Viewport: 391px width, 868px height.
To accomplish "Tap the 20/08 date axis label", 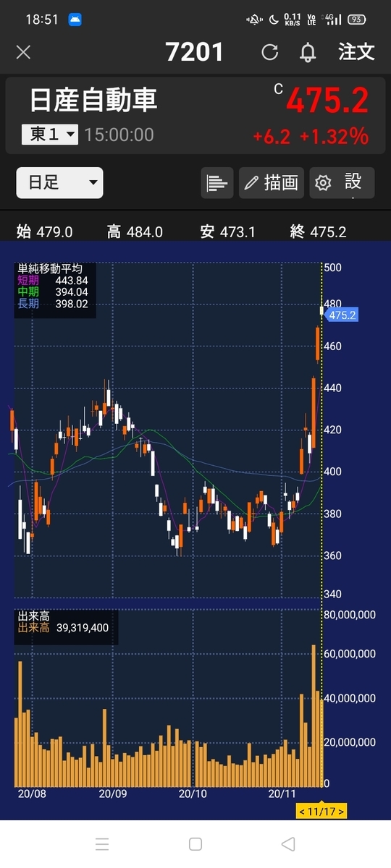I will pyautogui.click(x=31, y=793).
